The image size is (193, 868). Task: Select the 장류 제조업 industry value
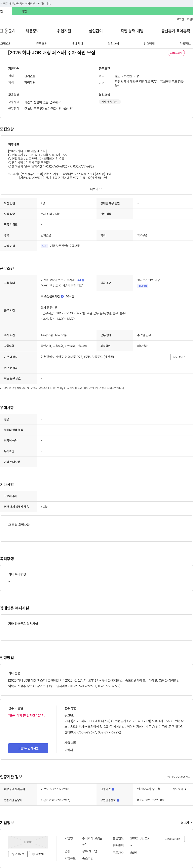coord(90,851)
